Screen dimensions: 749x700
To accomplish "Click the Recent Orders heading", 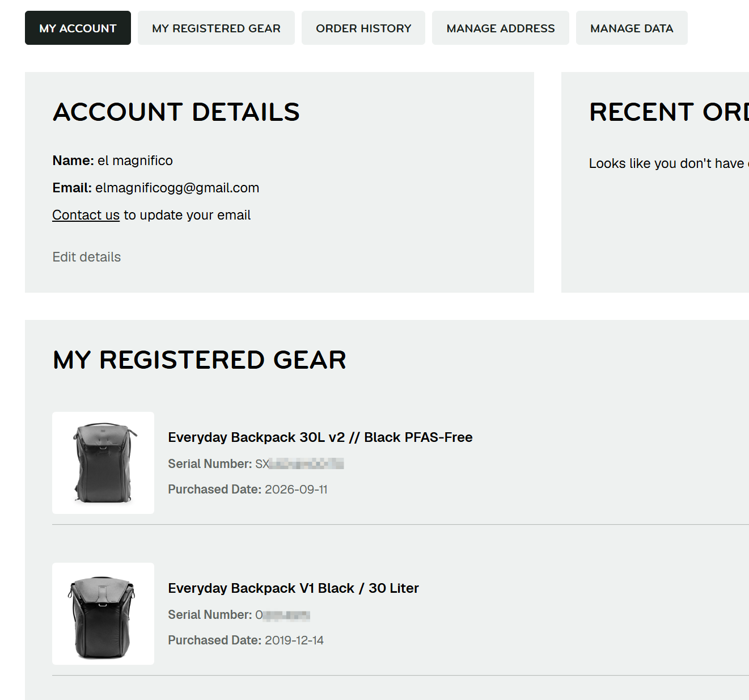I will [669, 112].
